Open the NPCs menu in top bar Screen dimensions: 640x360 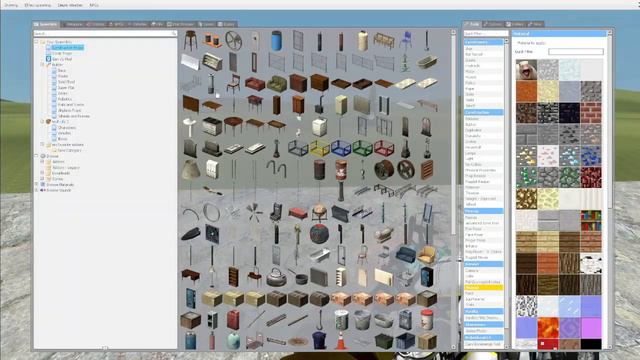[x=94, y=5]
